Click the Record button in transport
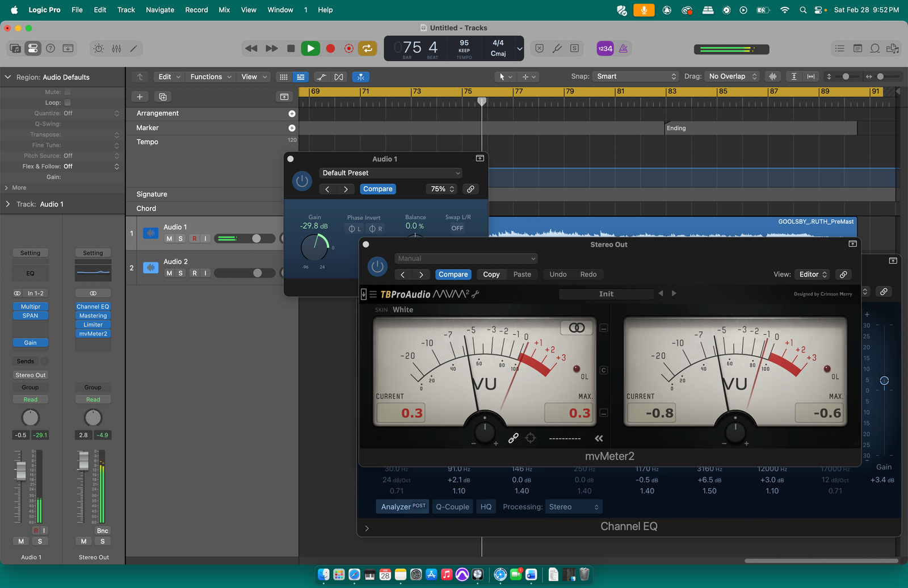Viewport: 908px width, 588px height. pos(330,49)
